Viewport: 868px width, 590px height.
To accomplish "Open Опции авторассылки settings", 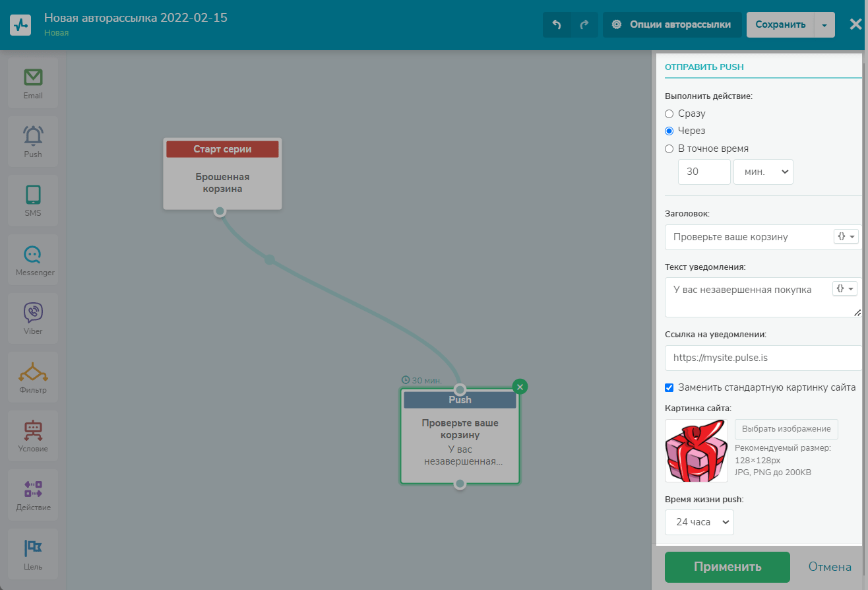I will tap(672, 24).
